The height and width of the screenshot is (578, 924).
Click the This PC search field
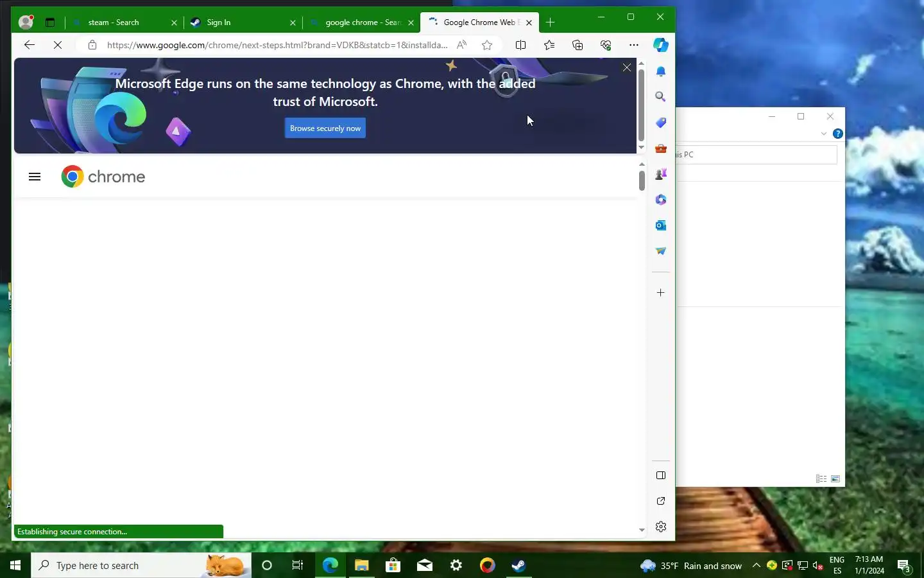pos(757,155)
